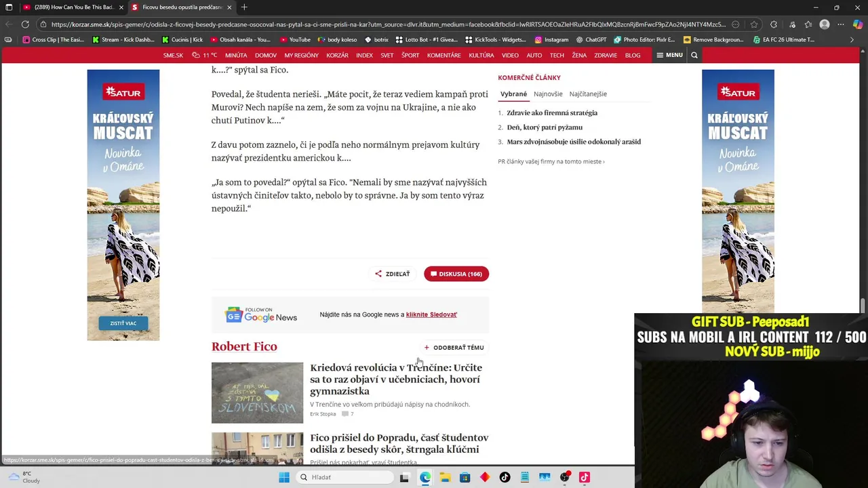Open the AUTO section

534,55
